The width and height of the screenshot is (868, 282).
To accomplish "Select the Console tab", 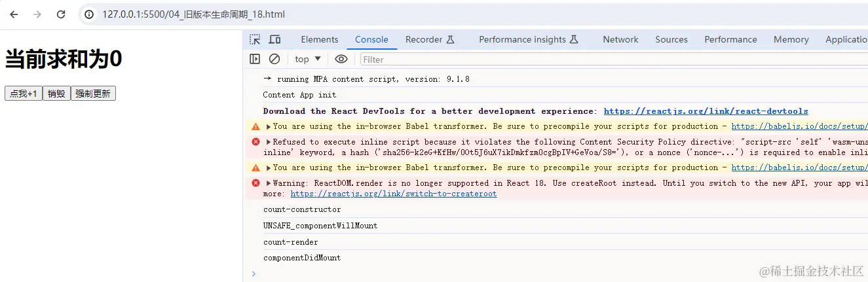I will point(371,39).
